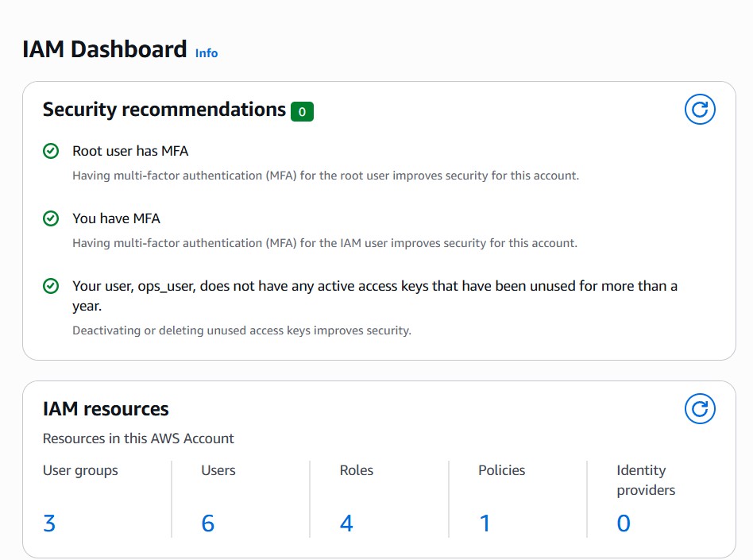This screenshot has height=560, width=753.
Task: Click the IAM resources heading
Action: [106, 409]
